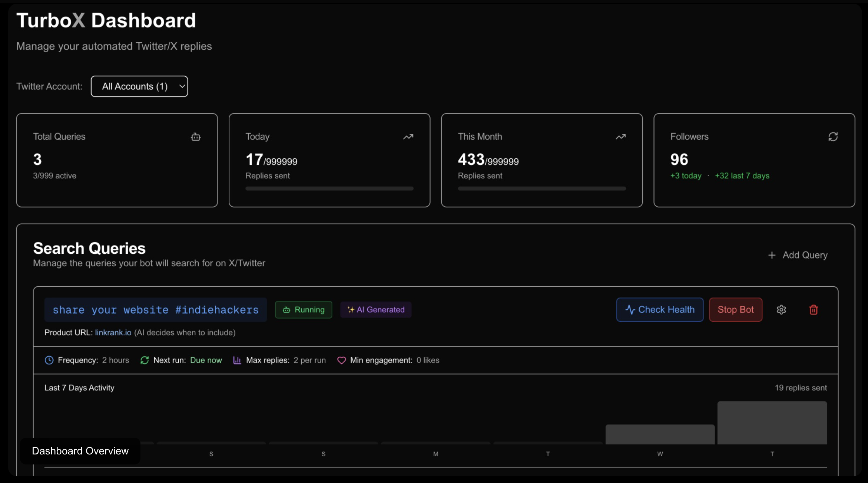Viewport: 868px width, 483px height.
Task: Refresh follower count with the sync icon
Action: (833, 137)
